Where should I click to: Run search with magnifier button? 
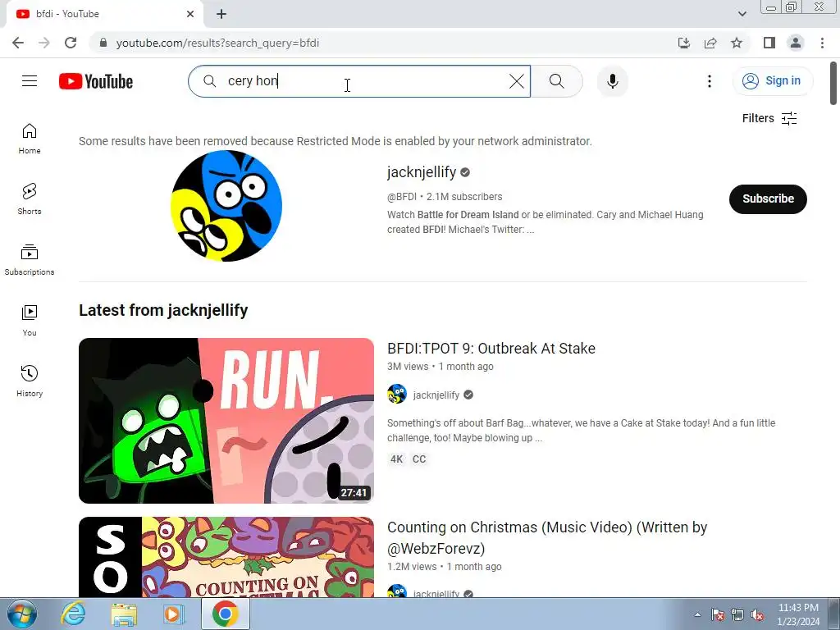click(557, 81)
